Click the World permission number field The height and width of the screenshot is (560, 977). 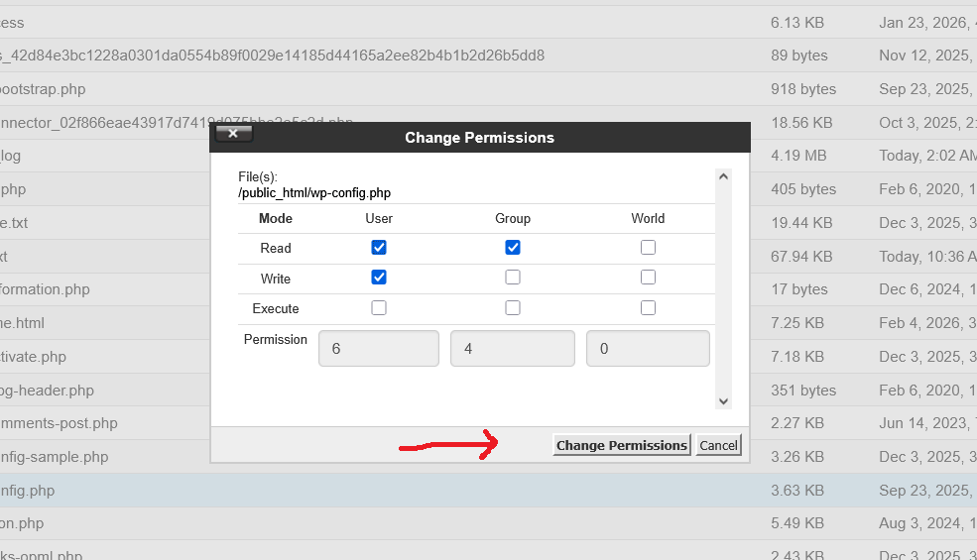click(x=648, y=349)
